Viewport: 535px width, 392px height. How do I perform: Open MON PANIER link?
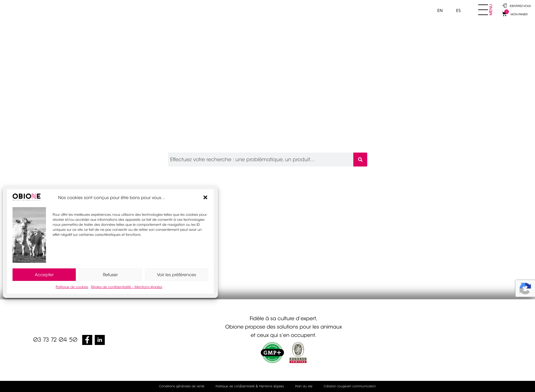coord(519,14)
